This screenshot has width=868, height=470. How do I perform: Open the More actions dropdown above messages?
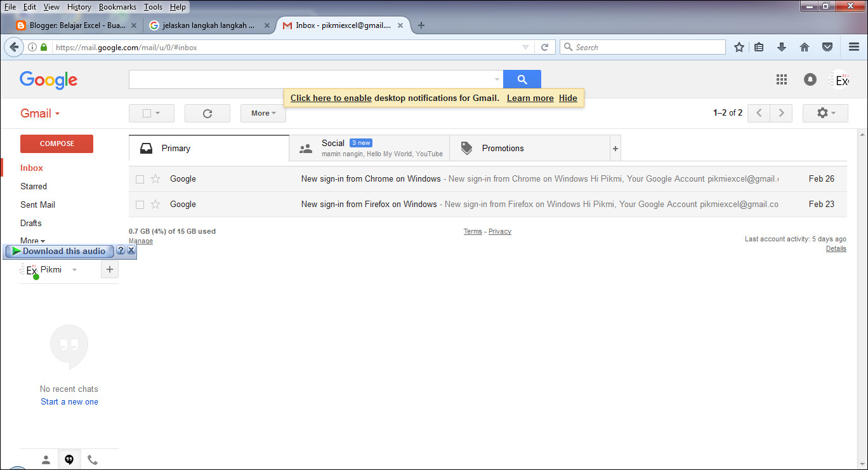(263, 113)
